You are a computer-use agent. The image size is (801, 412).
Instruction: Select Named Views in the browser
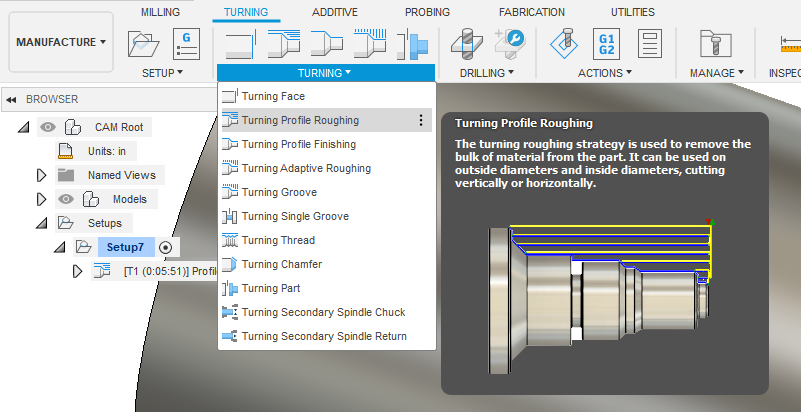click(x=122, y=175)
